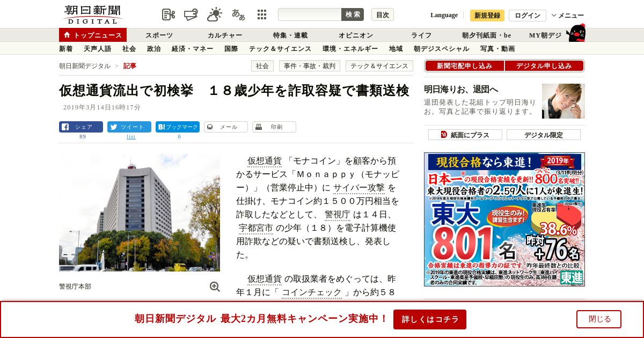Open the MY朝デジ tab
Viewport: 644px width, 338px height.
[x=545, y=35]
